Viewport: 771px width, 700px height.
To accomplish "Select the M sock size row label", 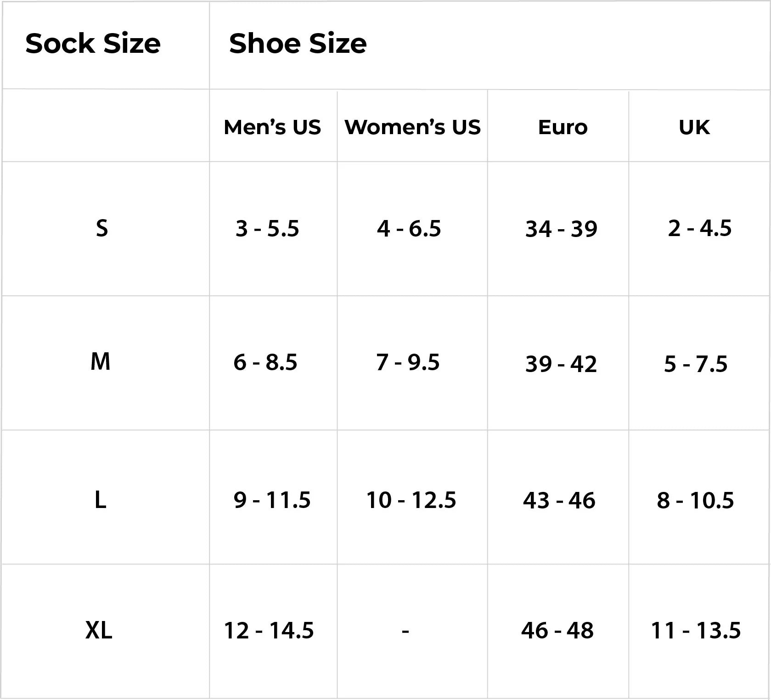I will (x=101, y=361).
